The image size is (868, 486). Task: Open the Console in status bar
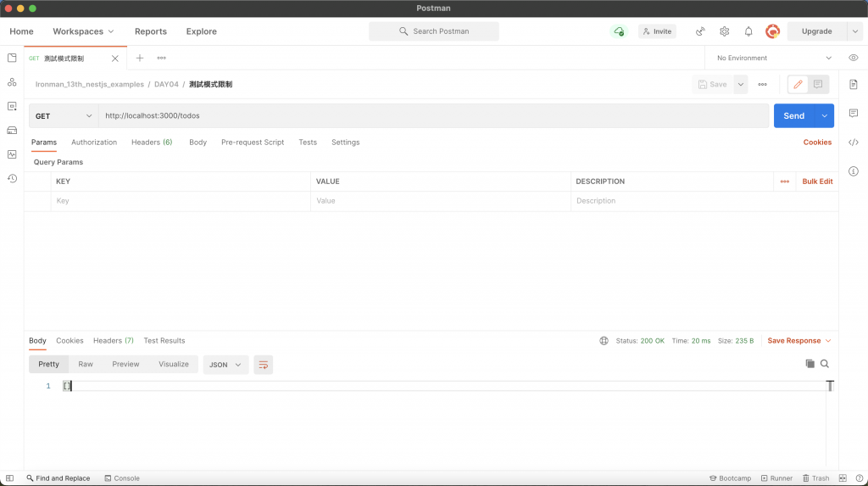122,478
